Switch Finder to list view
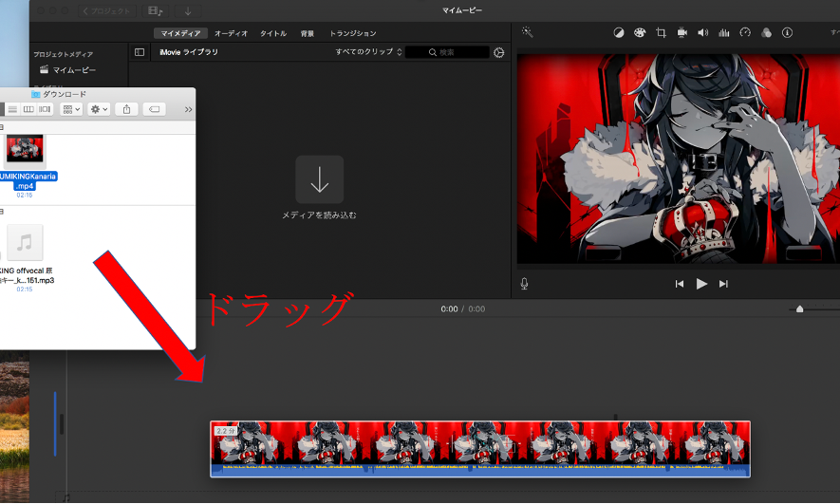 (x=12, y=109)
